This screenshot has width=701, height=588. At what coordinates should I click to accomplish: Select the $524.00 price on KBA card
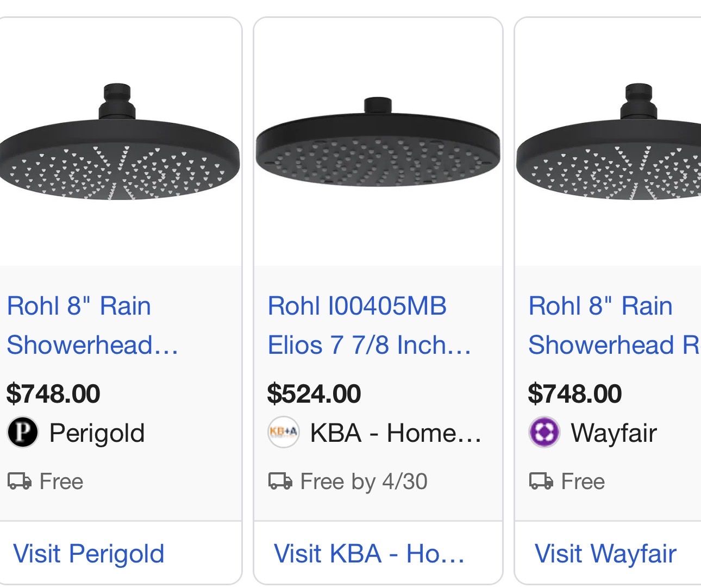pyautogui.click(x=314, y=393)
